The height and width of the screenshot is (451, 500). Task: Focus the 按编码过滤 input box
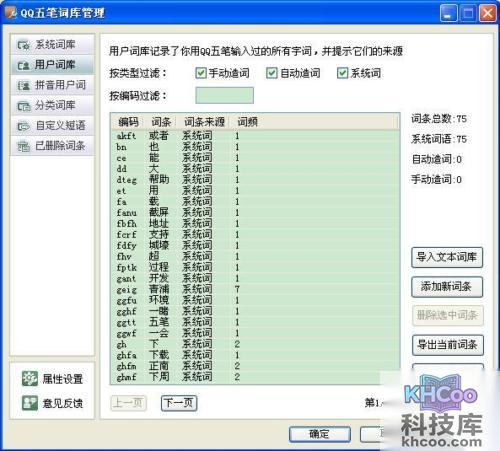pyautogui.click(x=224, y=96)
